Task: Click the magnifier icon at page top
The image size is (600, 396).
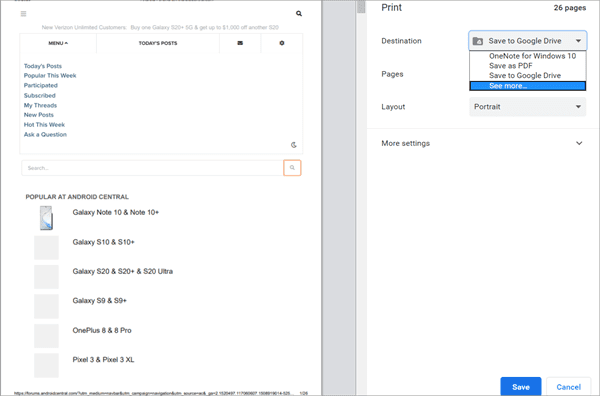Action: tap(299, 14)
